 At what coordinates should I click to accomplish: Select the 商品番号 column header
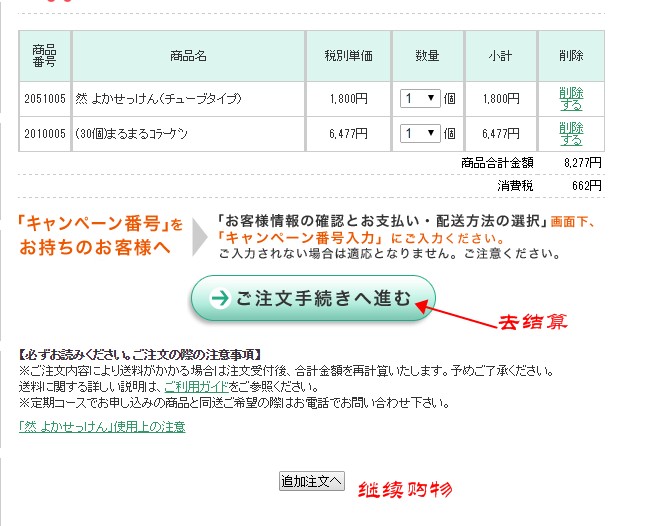pos(44,56)
